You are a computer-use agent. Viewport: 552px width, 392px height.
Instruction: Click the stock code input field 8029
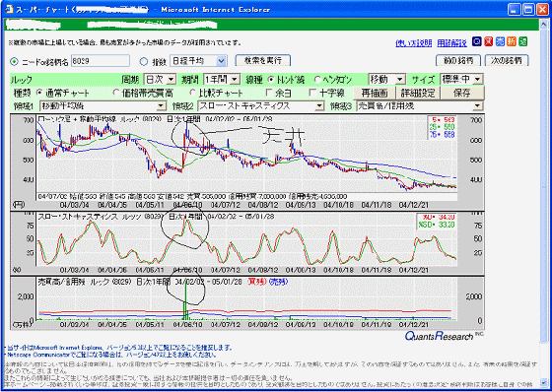[101, 61]
